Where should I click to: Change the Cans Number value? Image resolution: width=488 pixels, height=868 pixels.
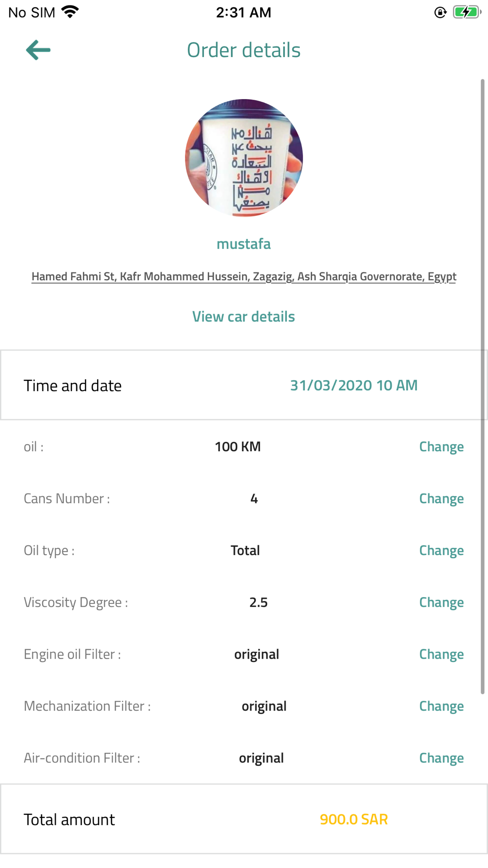point(441,498)
